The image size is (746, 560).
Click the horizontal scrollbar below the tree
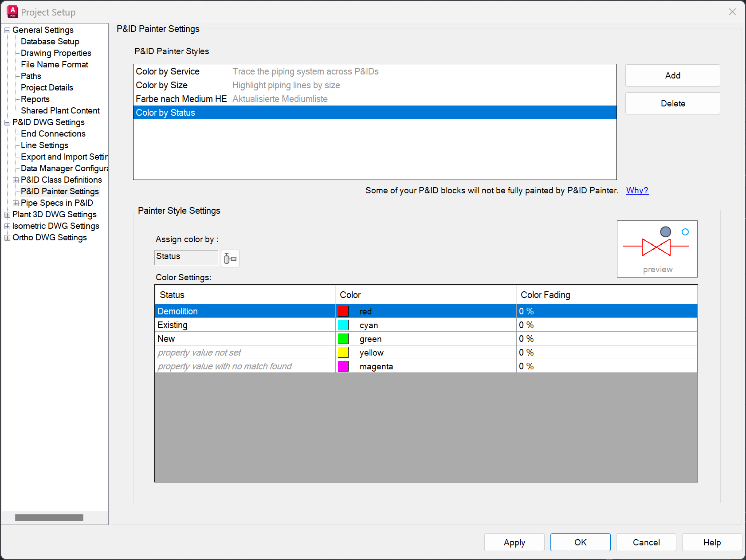coord(49,517)
